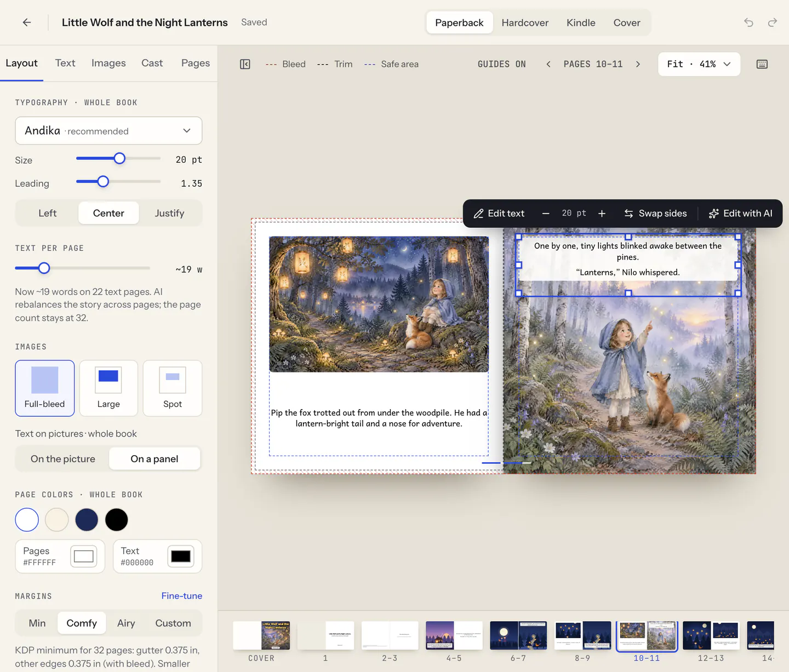Click the redo icon

tap(773, 22)
